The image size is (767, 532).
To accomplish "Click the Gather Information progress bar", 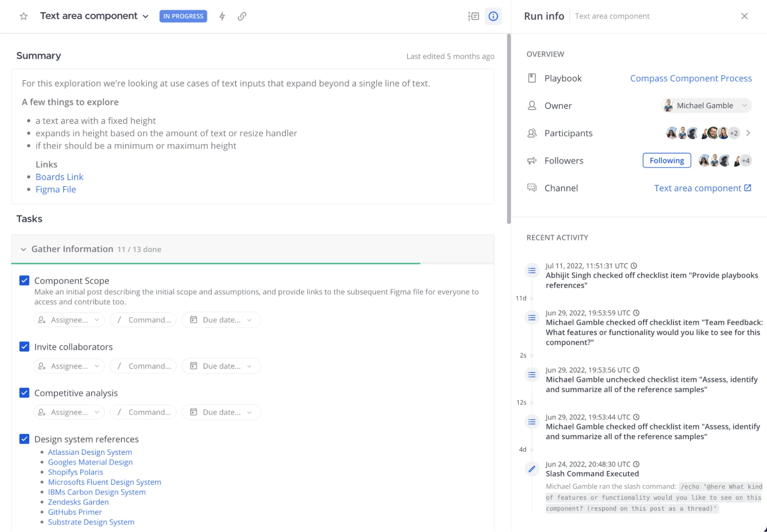I will (x=252, y=263).
